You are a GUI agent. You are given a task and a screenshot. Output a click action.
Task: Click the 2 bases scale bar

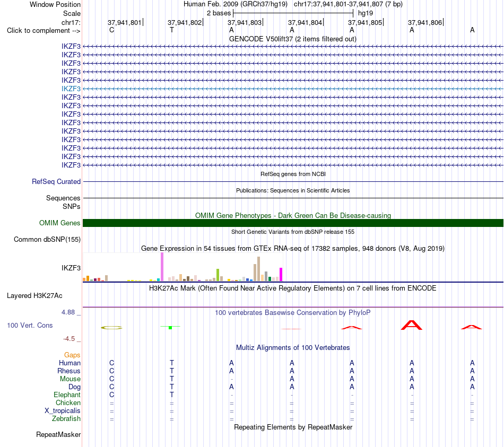[x=293, y=13]
